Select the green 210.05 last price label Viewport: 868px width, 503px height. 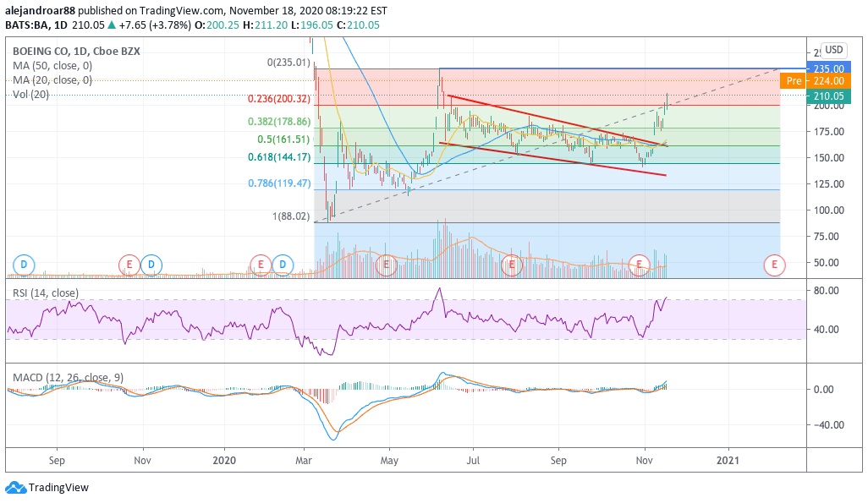(828, 96)
